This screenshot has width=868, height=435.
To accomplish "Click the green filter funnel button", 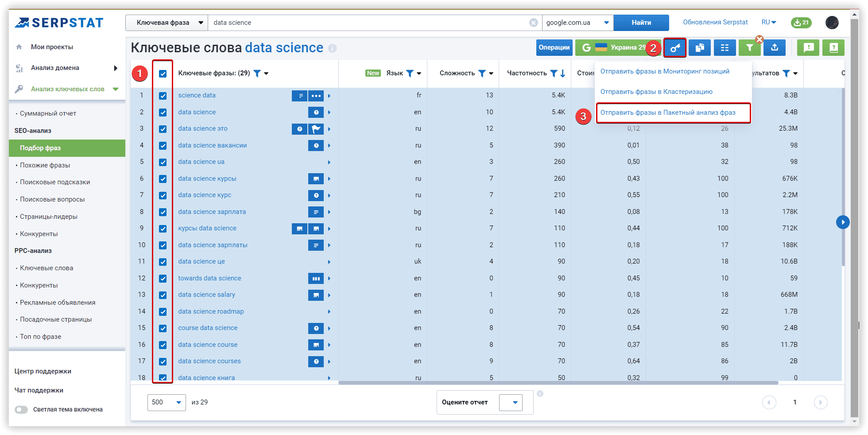I will tap(749, 48).
